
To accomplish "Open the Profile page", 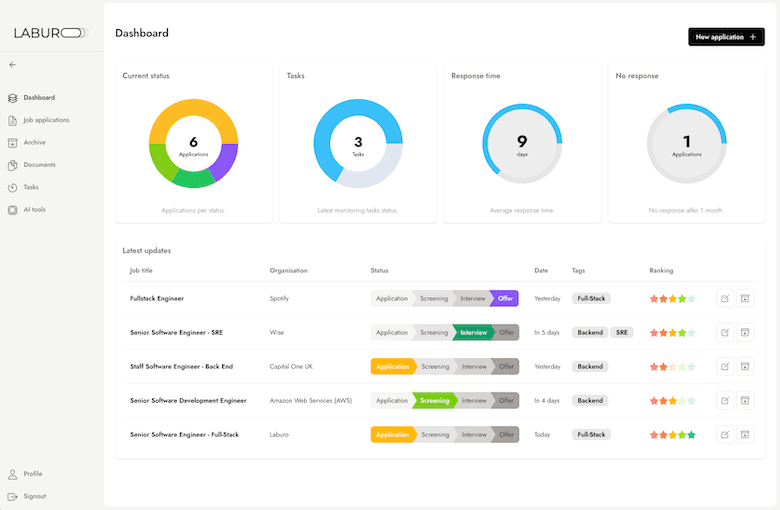I will 33,474.
